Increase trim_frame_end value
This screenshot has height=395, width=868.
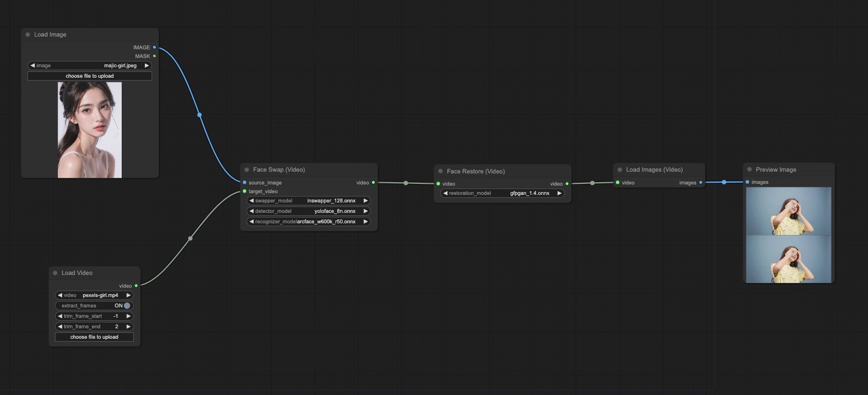point(128,327)
